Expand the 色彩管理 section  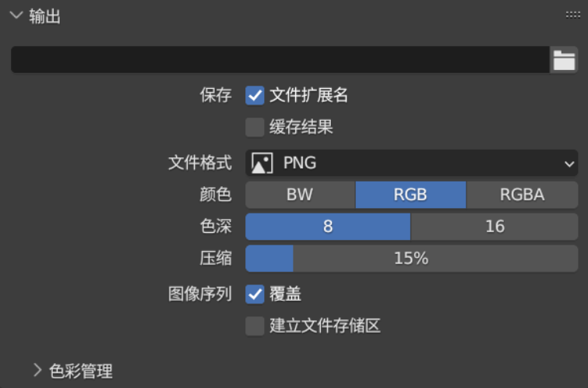tap(37, 371)
